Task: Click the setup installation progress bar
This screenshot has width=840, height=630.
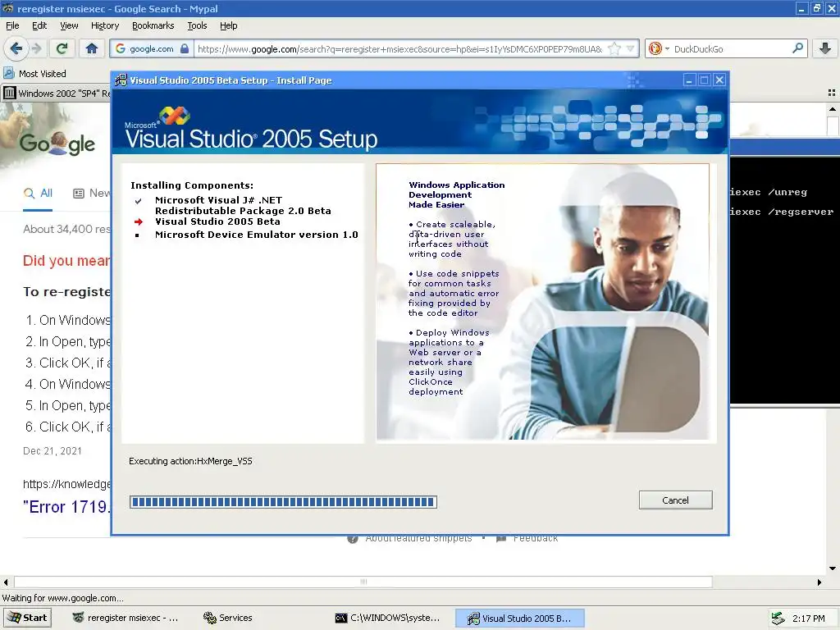Action: (x=283, y=502)
